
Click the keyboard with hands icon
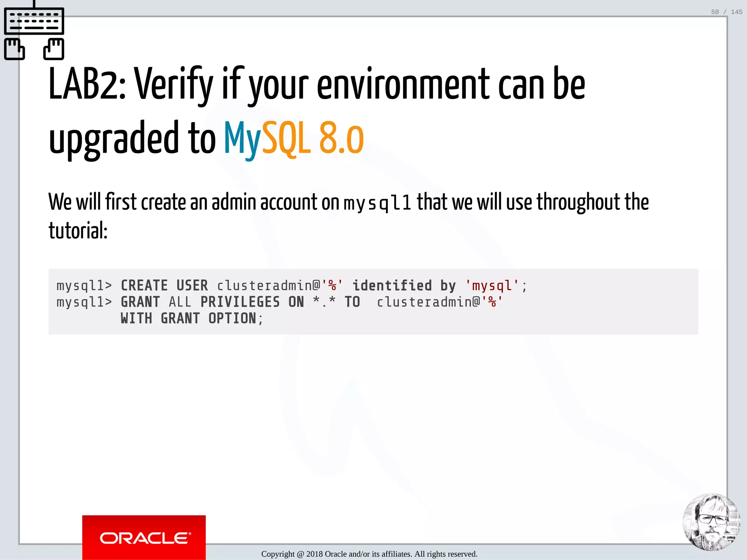click(x=34, y=31)
